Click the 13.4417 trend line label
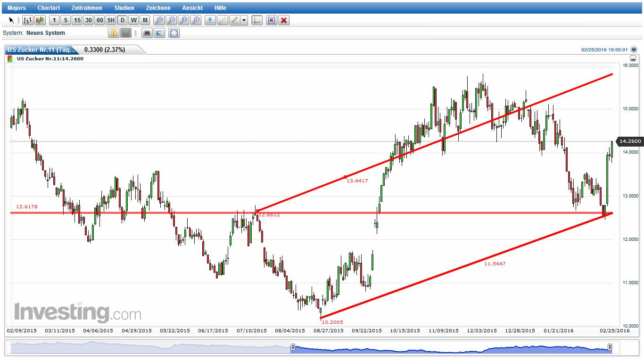Image resolution: width=644 pixels, height=362 pixels. [357, 181]
